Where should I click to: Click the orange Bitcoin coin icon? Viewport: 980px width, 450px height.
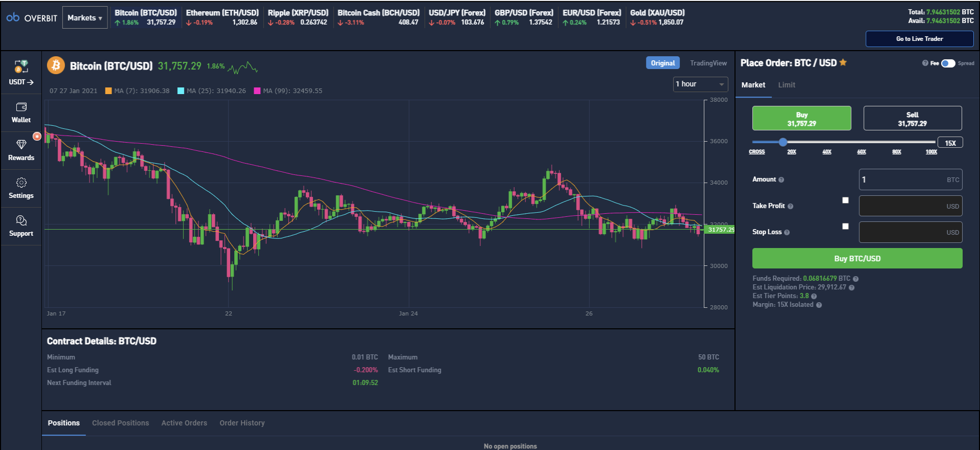[x=56, y=65]
